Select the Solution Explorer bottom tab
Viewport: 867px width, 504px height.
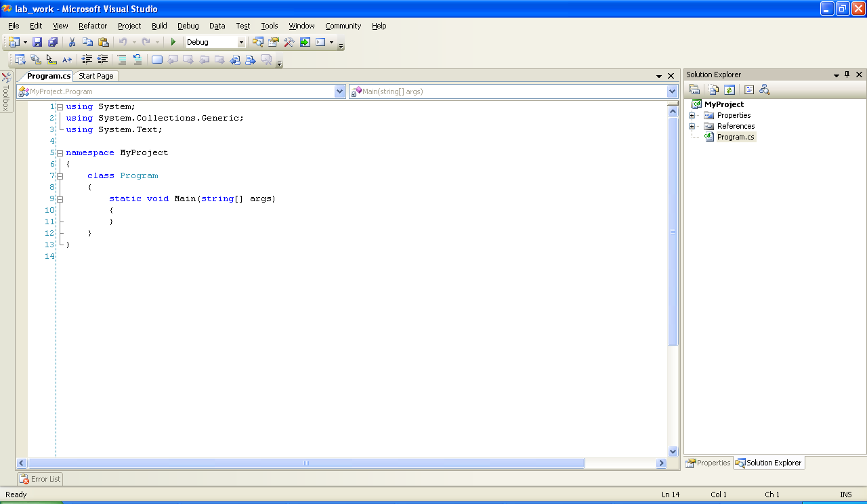click(x=769, y=463)
